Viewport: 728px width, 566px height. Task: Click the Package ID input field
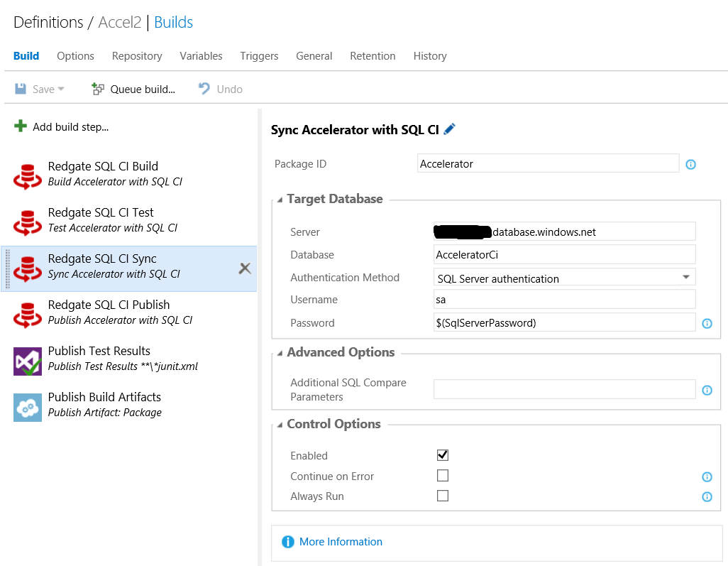tap(548, 163)
